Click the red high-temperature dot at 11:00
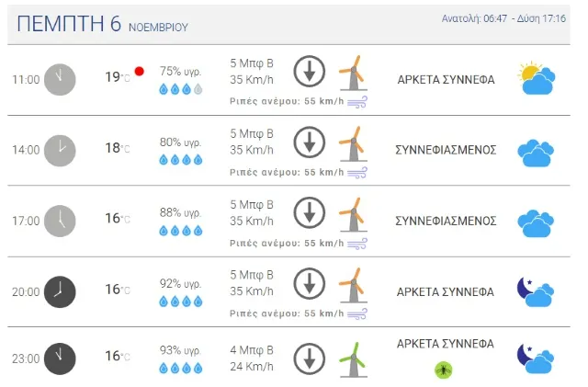 [140, 71]
